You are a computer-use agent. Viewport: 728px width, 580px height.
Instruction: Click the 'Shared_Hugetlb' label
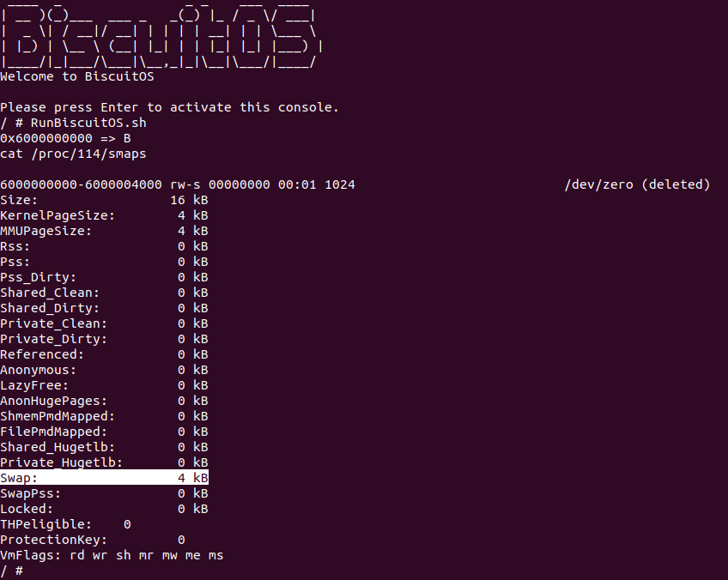58,447
